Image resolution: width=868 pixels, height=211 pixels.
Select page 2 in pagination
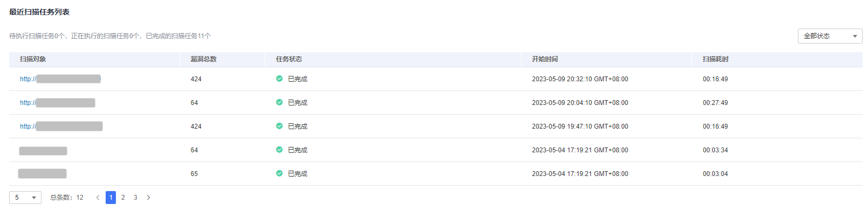pos(123,198)
